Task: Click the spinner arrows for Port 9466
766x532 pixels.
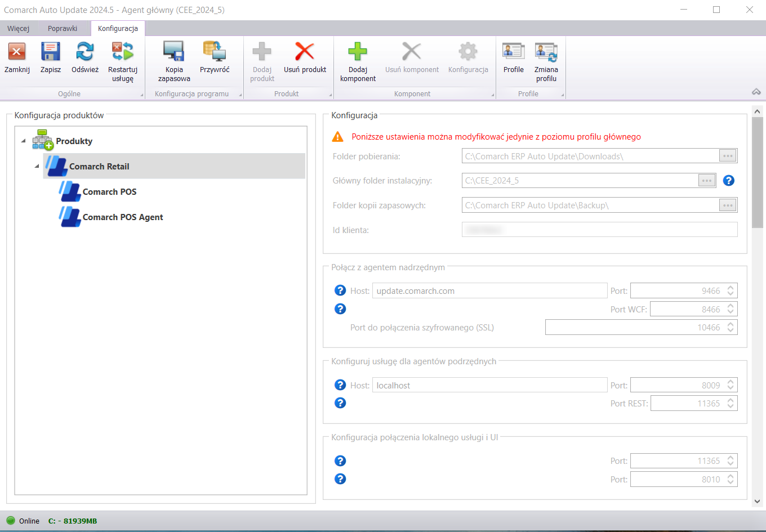Action: (x=731, y=290)
